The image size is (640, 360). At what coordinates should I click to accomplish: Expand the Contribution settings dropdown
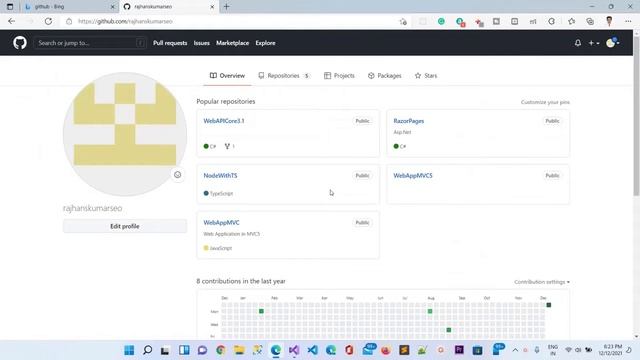pyautogui.click(x=542, y=282)
